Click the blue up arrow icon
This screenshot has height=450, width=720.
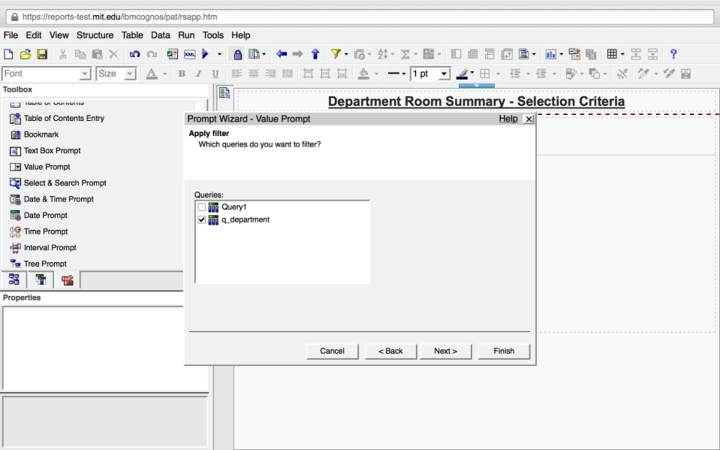[315, 54]
